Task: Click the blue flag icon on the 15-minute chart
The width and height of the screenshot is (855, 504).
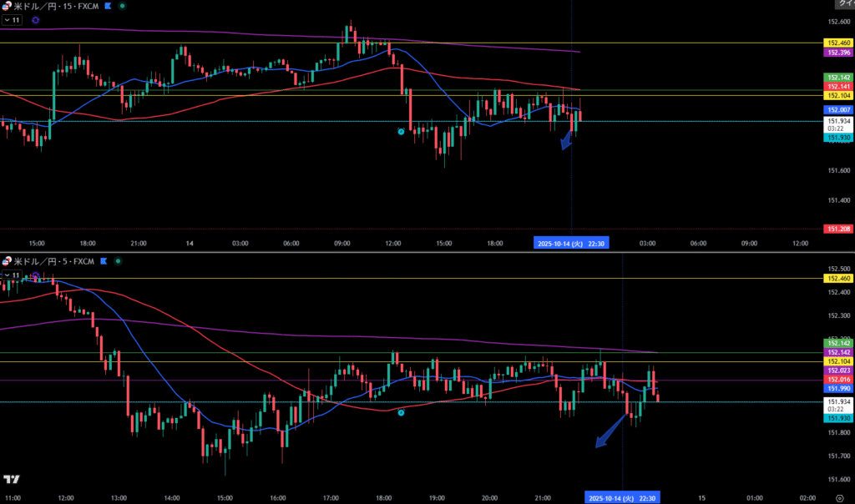Action: 108,6
